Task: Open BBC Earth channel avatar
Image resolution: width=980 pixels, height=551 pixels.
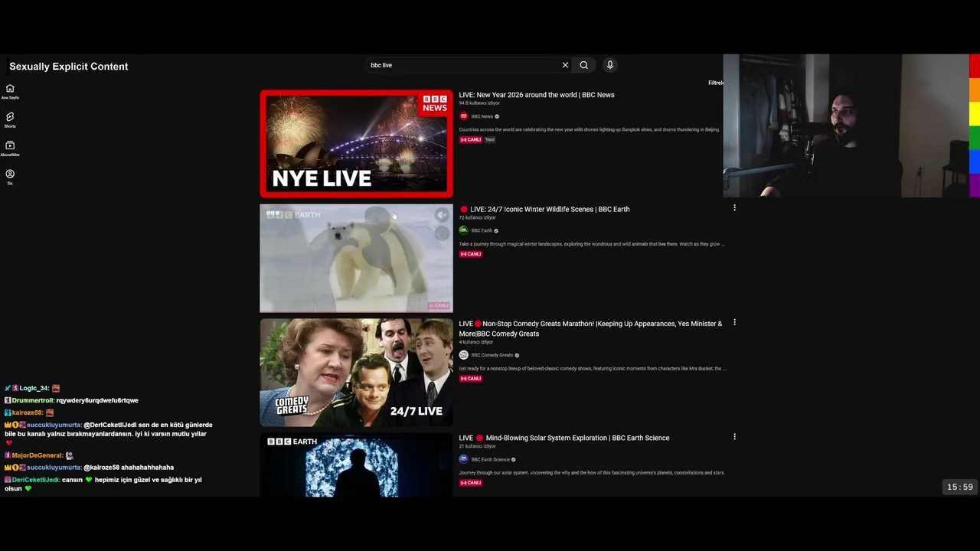Action: pos(463,230)
